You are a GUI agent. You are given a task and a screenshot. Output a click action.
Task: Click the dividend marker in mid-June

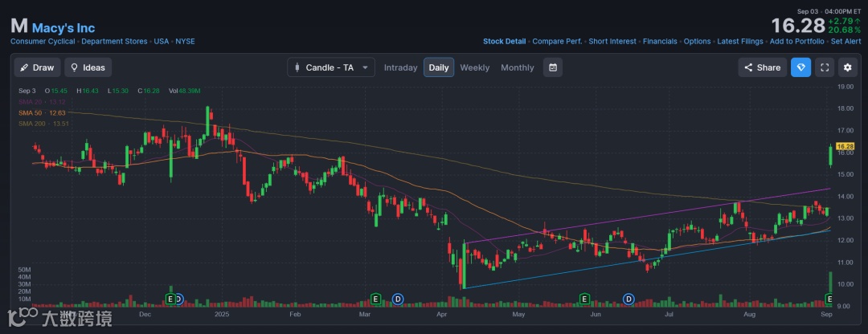(628, 299)
